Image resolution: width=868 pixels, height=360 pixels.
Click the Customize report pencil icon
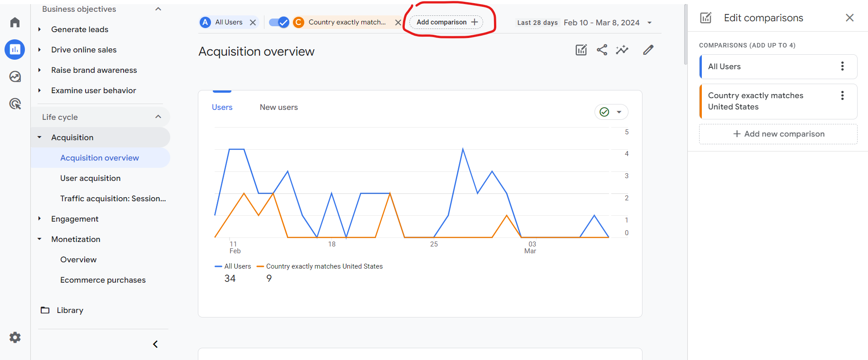(x=648, y=50)
